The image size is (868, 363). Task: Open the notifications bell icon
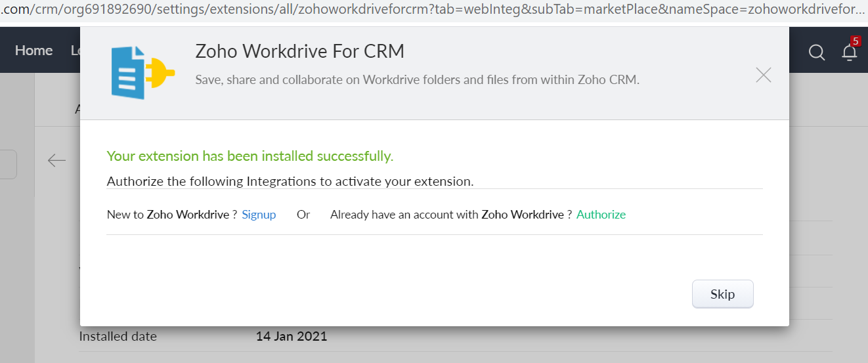click(x=849, y=53)
